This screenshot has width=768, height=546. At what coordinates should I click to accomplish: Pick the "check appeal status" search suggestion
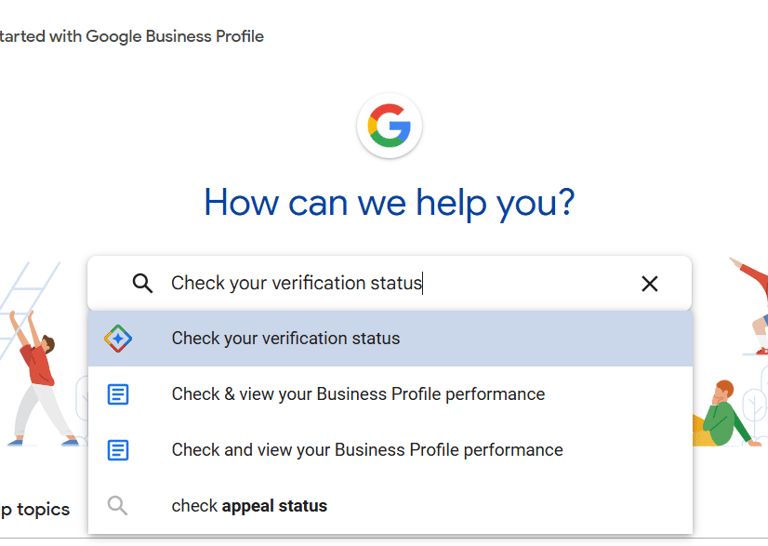click(249, 506)
